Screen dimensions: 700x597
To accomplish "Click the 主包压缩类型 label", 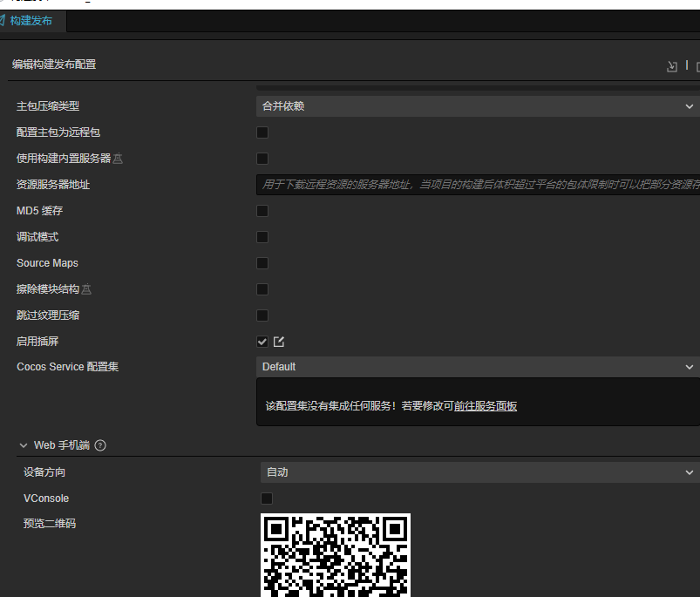I will coord(48,106).
